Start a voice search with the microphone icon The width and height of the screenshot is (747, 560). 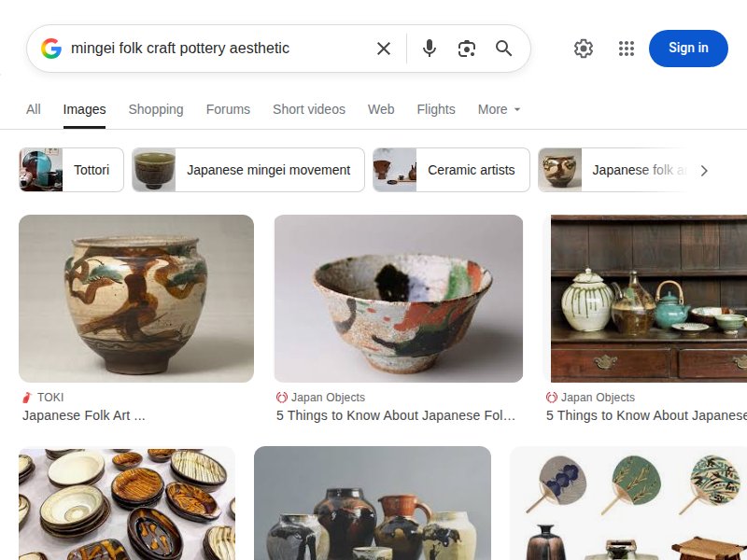(430, 49)
